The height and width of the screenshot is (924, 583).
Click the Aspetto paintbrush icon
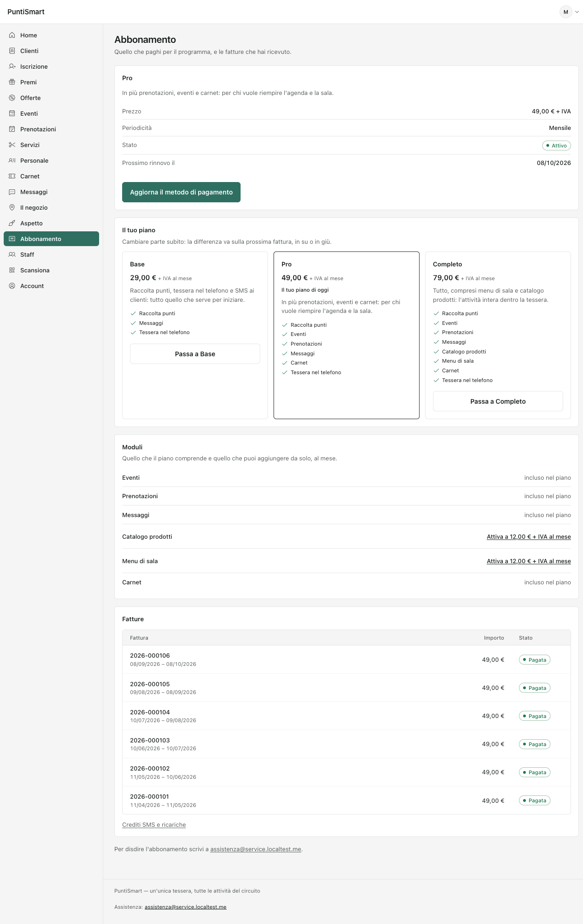click(12, 223)
